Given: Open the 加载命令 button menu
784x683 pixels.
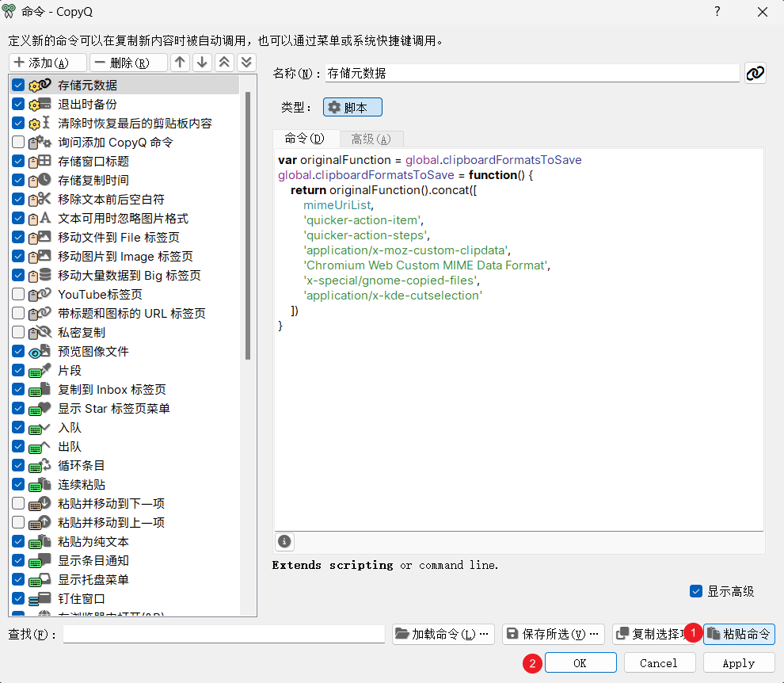Looking at the screenshot, I should [x=443, y=634].
